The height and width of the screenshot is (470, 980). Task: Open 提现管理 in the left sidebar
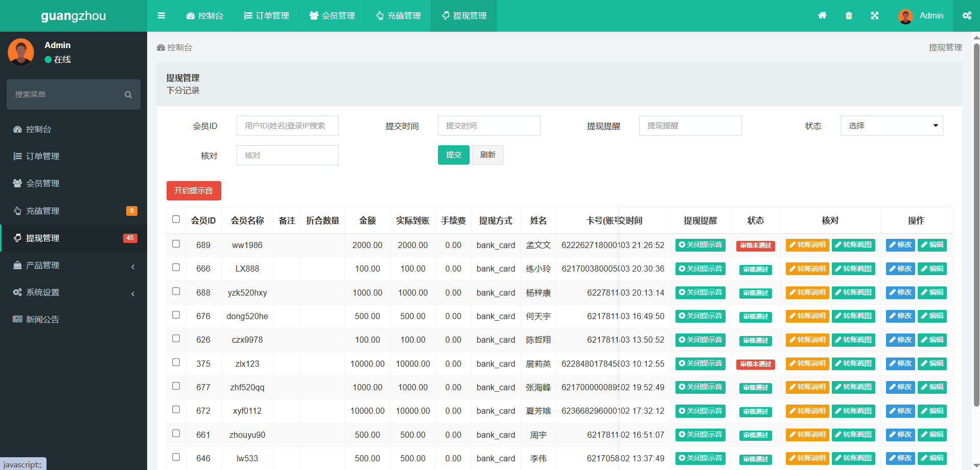(x=74, y=238)
